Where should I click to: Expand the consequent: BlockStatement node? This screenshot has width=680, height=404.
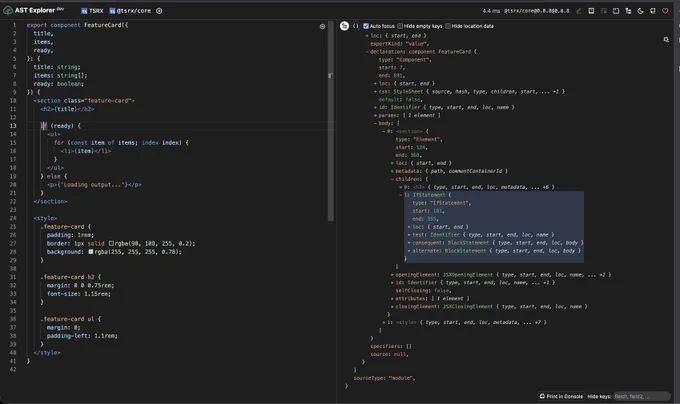pyautogui.click(x=409, y=243)
